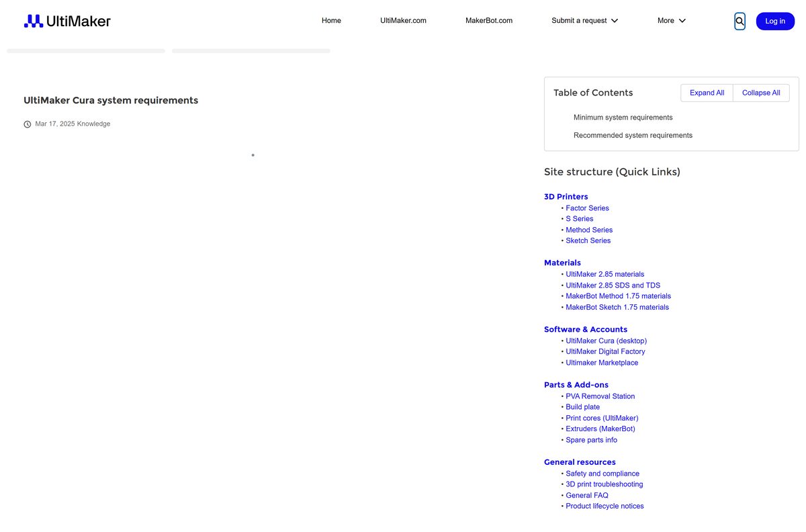The width and height of the screenshot is (806, 532).
Task: Open Software & Accounts heading link
Action: (586, 329)
